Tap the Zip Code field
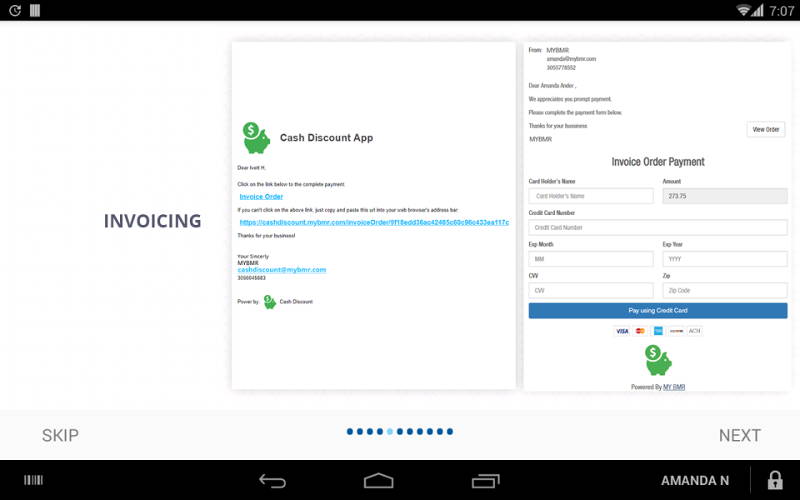This screenshot has width=800, height=500. pyautogui.click(x=724, y=291)
